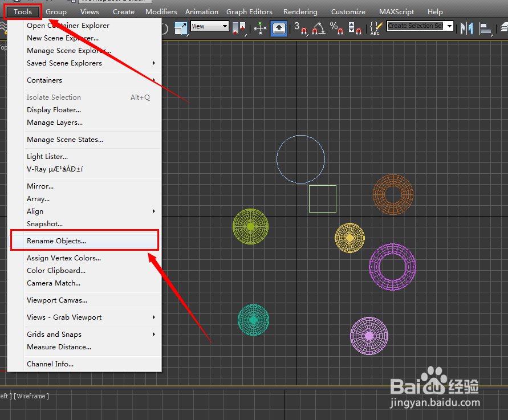Viewport: 508px width, 420px height.
Task: Toggle the Angle Snap icon
Action: click(x=319, y=28)
